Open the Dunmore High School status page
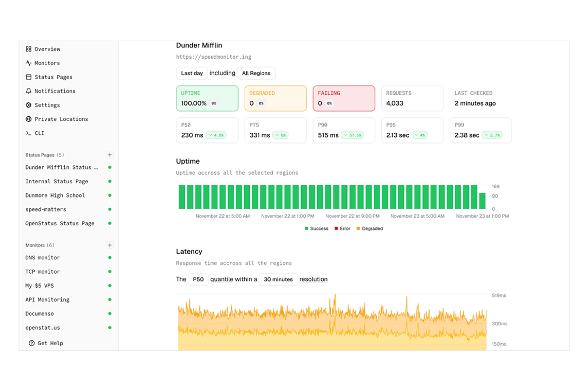This screenshot has width=588, height=390. (55, 196)
